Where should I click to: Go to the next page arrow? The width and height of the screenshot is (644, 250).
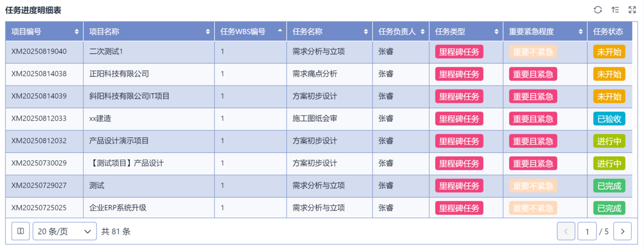tap(622, 231)
